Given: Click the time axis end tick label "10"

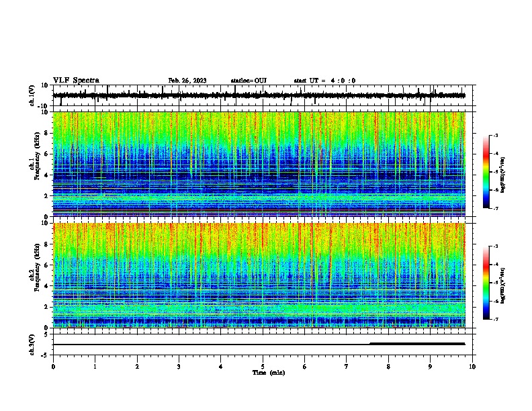Looking at the screenshot, I should (x=472, y=367).
